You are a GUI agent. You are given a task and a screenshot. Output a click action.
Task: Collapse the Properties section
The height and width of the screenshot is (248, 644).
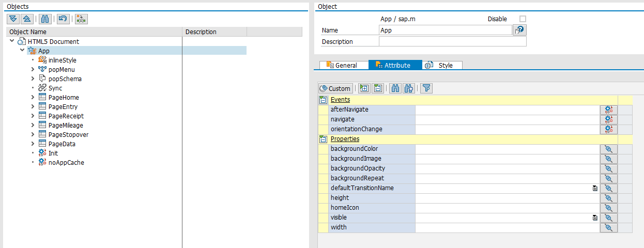click(323, 139)
